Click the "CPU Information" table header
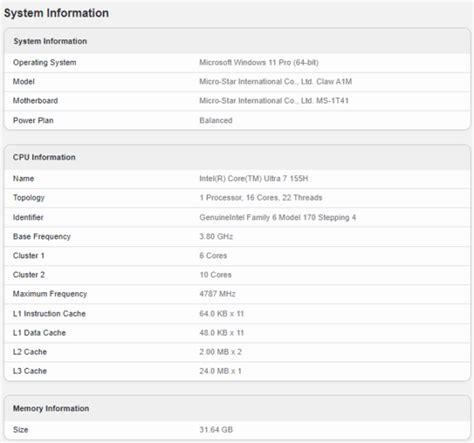Screen dimensions: 474x443 tap(44, 157)
